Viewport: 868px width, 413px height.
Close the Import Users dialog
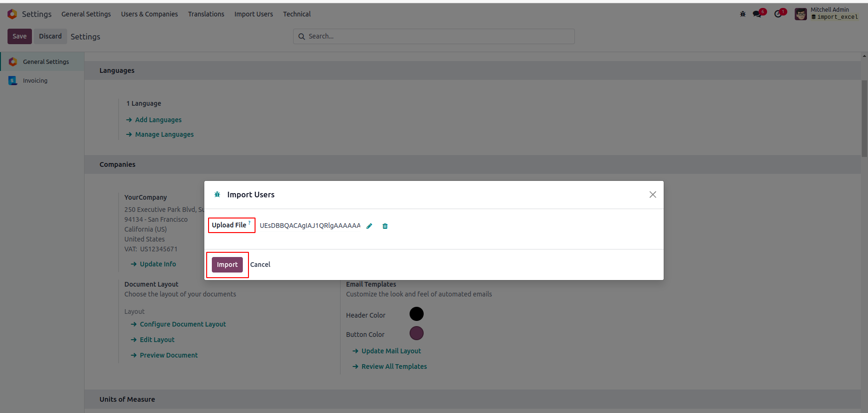click(652, 195)
